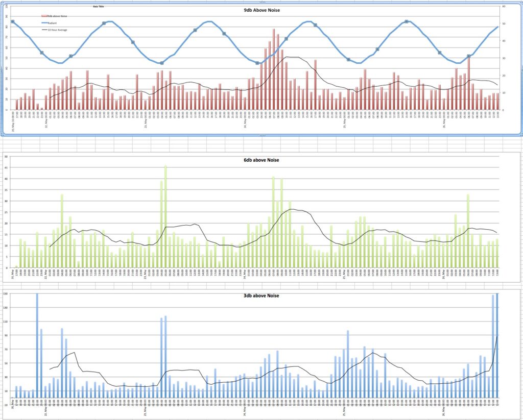Viewport: 523px width, 420px height.
Task: Click the "6db above Noise" chart title
Action: [x=261, y=160]
